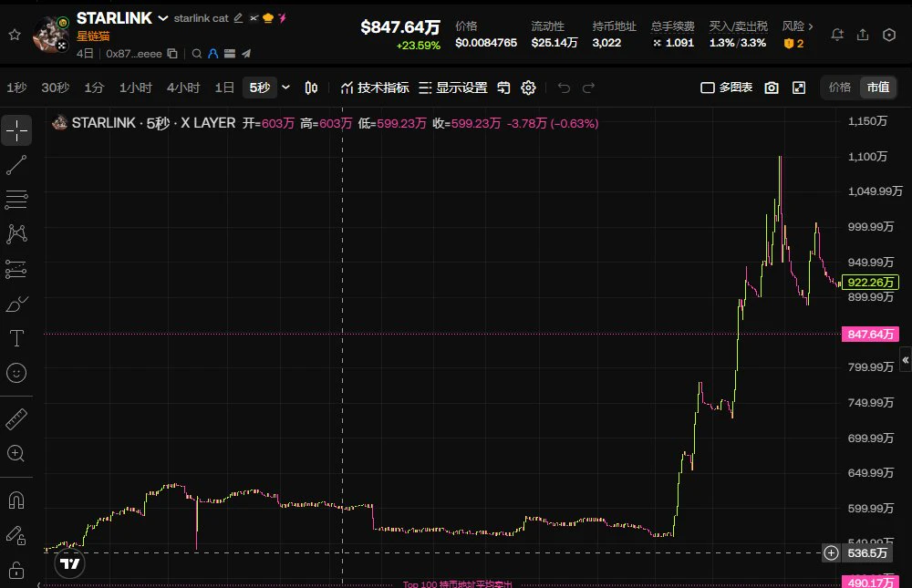
Task: Click the STARLINK token avatar image
Action: tap(51, 35)
